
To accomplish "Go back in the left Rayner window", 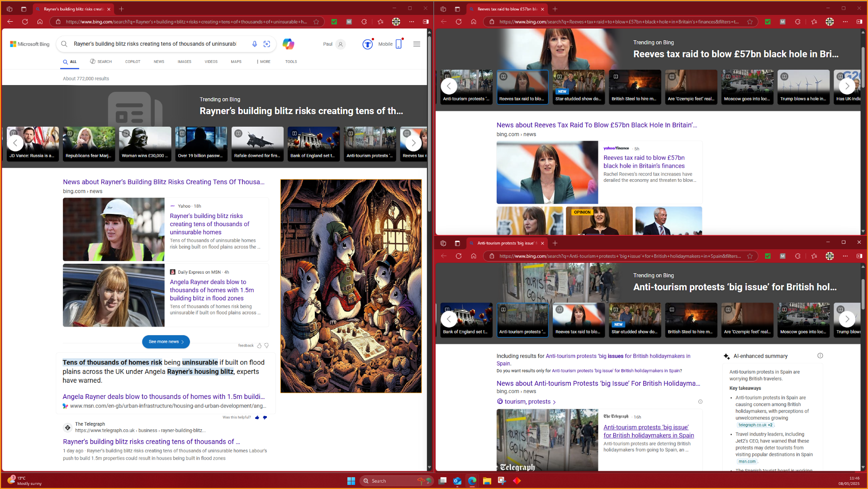I will [10, 22].
